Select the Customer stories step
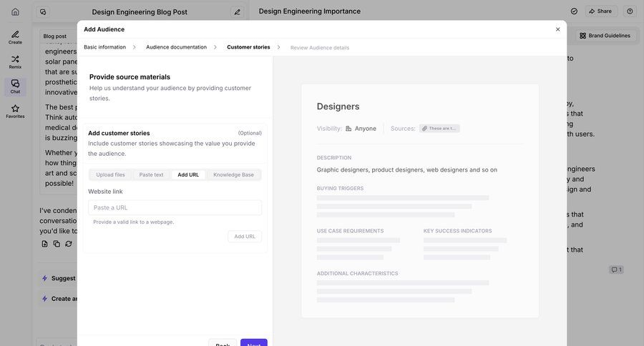Image resolution: width=644 pixels, height=346 pixels. (x=248, y=47)
